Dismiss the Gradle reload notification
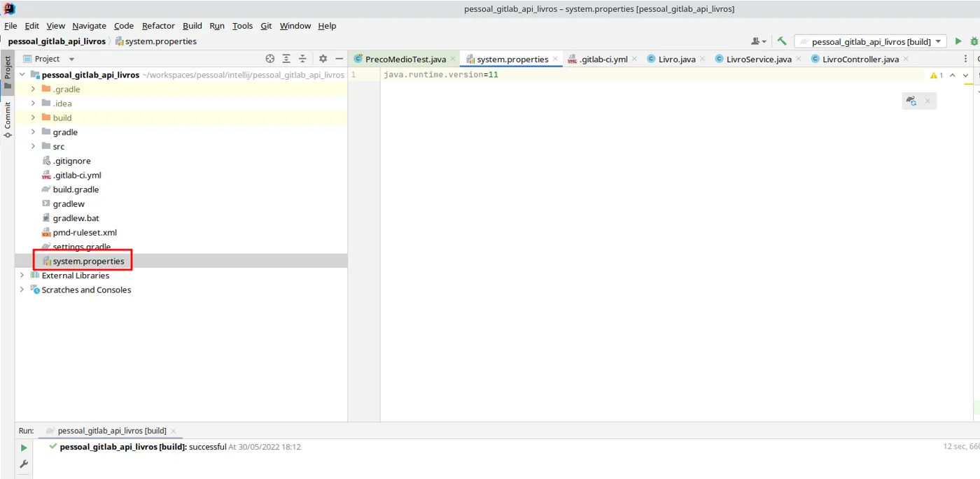This screenshot has width=980, height=479. [x=927, y=101]
